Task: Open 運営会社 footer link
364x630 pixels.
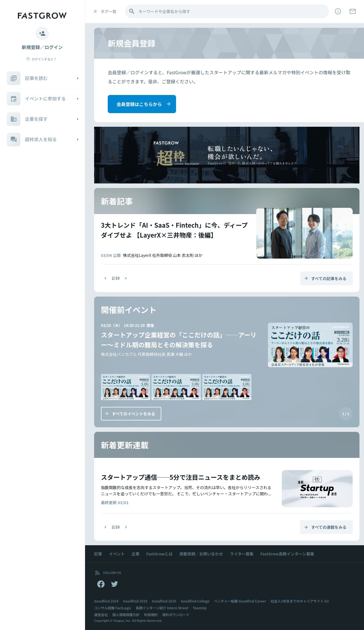Action: pos(101,615)
